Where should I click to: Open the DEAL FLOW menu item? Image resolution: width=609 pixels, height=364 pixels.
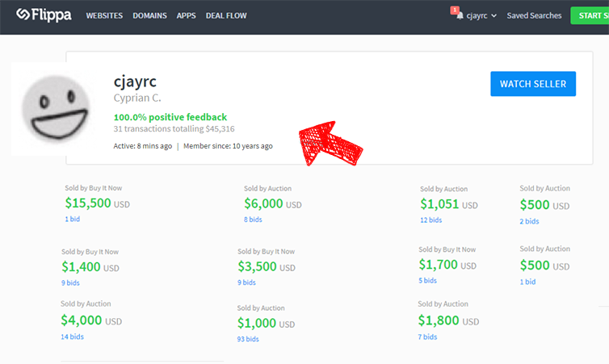[x=226, y=15]
